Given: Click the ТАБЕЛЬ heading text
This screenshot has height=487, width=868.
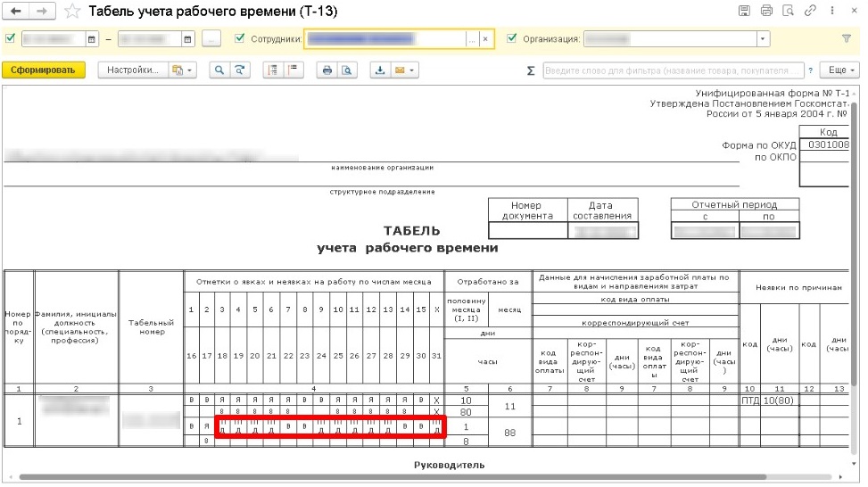Looking at the screenshot, I should point(412,231).
